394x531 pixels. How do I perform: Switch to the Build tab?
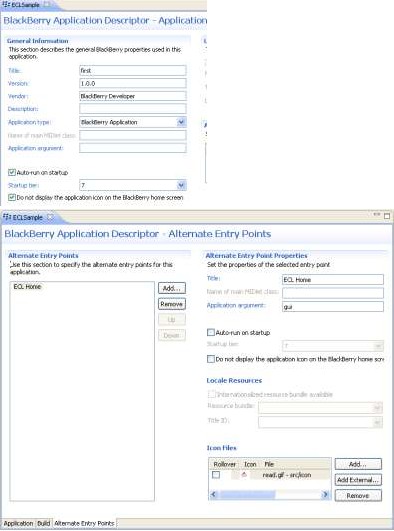(44, 523)
